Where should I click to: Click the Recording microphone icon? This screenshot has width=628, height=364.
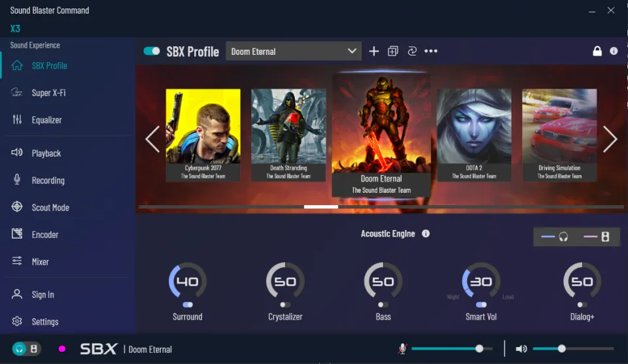(17, 180)
